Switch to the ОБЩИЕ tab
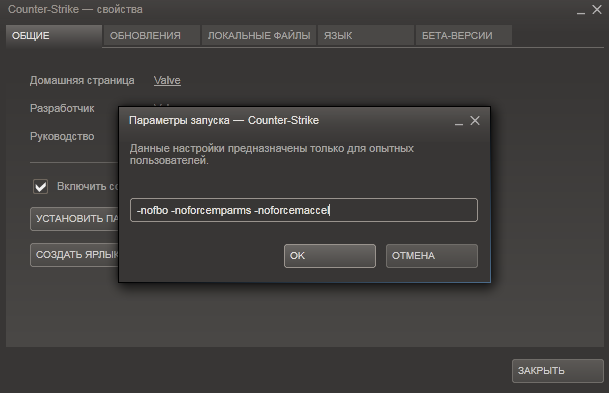The width and height of the screenshot is (609, 396). coord(54,36)
